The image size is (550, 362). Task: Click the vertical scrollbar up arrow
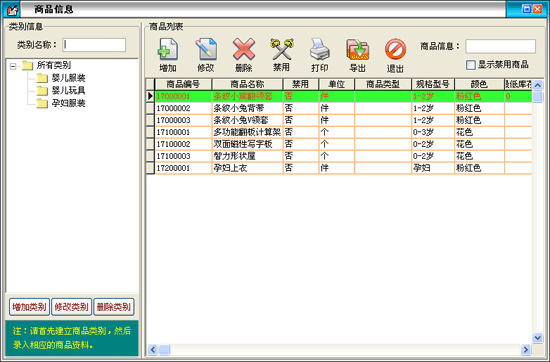[x=537, y=85]
